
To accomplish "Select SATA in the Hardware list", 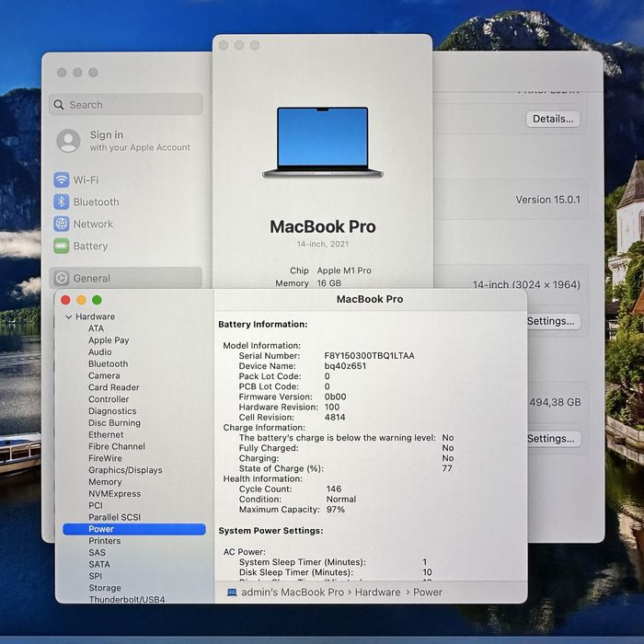I will (99, 564).
